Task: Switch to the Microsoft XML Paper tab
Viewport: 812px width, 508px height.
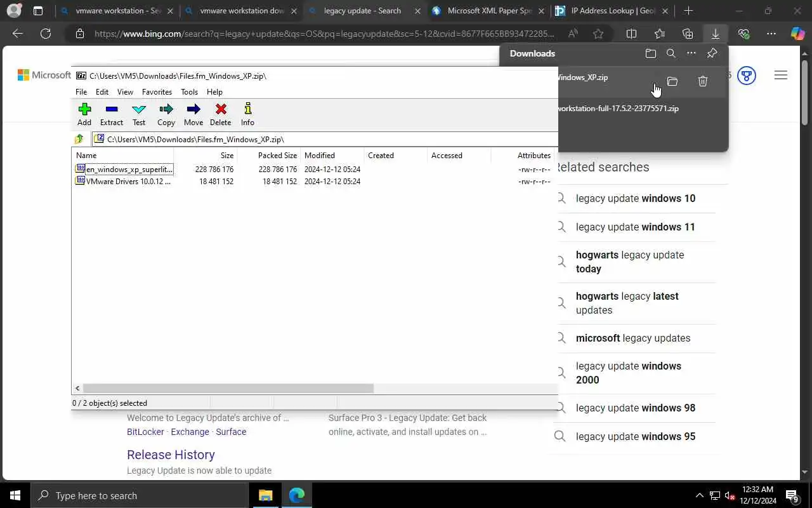Action: tap(488, 11)
